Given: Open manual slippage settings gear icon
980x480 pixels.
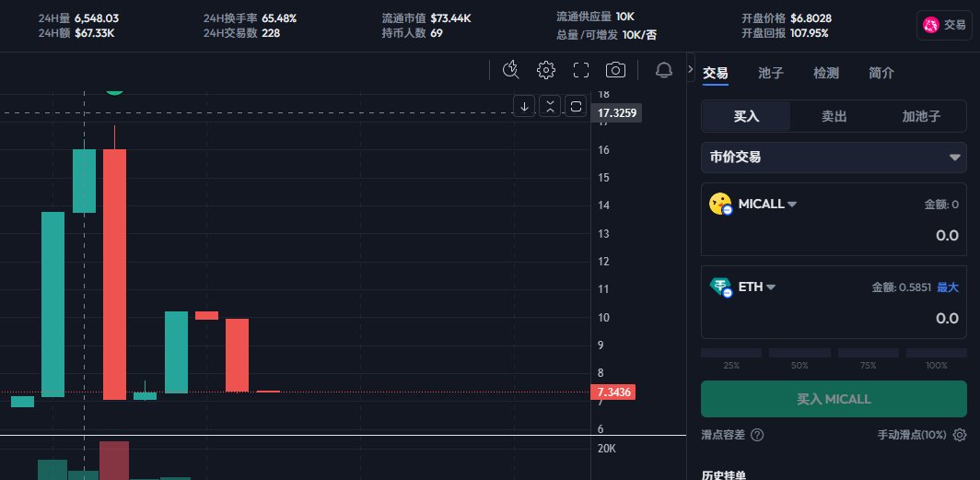Looking at the screenshot, I should pyautogui.click(x=960, y=435).
